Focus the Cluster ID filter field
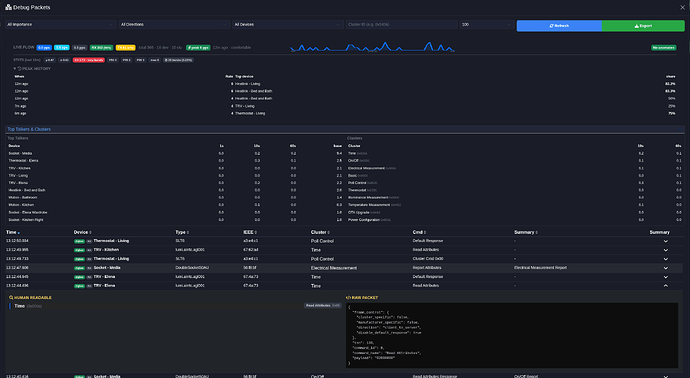 (401, 25)
